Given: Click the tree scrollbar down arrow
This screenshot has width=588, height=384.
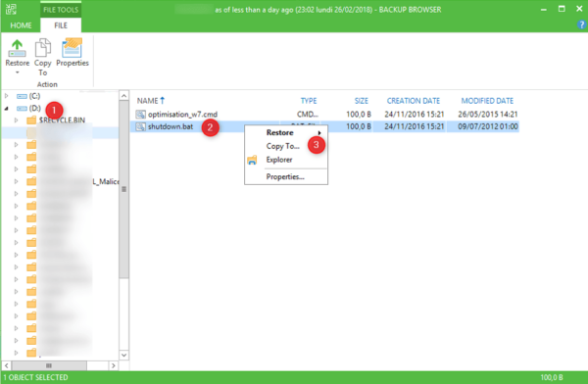Looking at the screenshot, I should [x=123, y=355].
